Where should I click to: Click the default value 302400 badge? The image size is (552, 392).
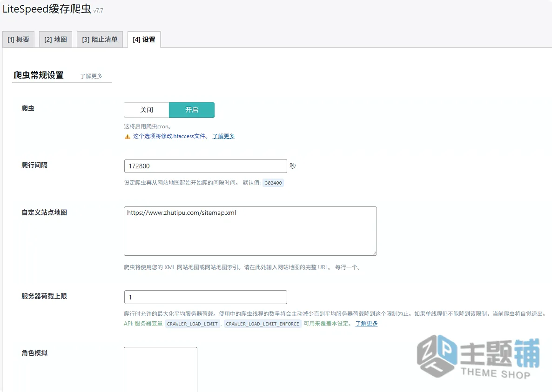(x=273, y=183)
